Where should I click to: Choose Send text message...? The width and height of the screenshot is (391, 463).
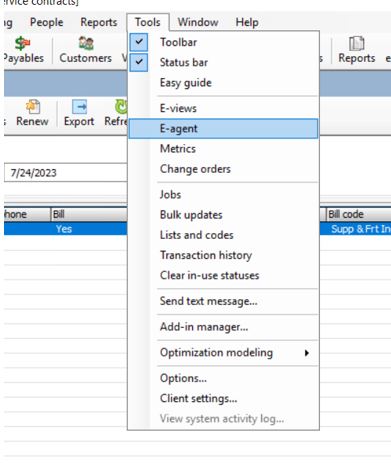click(223, 301)
